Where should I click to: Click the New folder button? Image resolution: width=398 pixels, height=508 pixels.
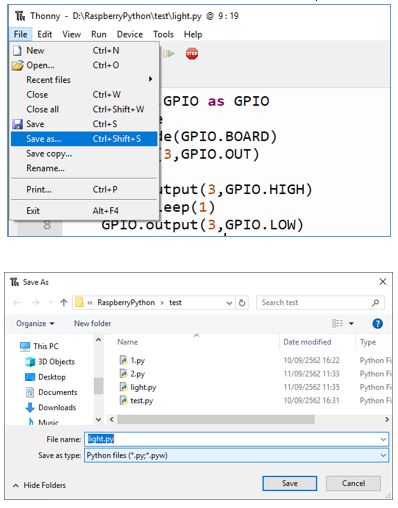click(x=92, y=323)
